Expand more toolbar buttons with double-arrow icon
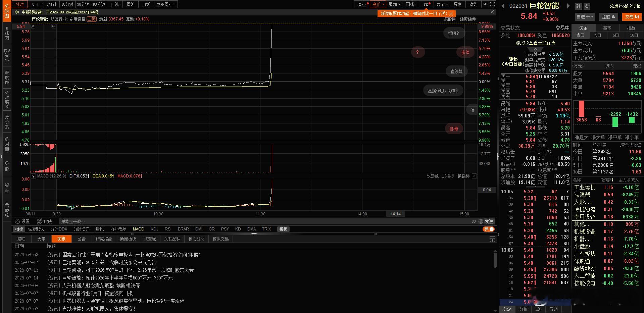The width and height of the screenshot is (644, 313). pos(485,4)
